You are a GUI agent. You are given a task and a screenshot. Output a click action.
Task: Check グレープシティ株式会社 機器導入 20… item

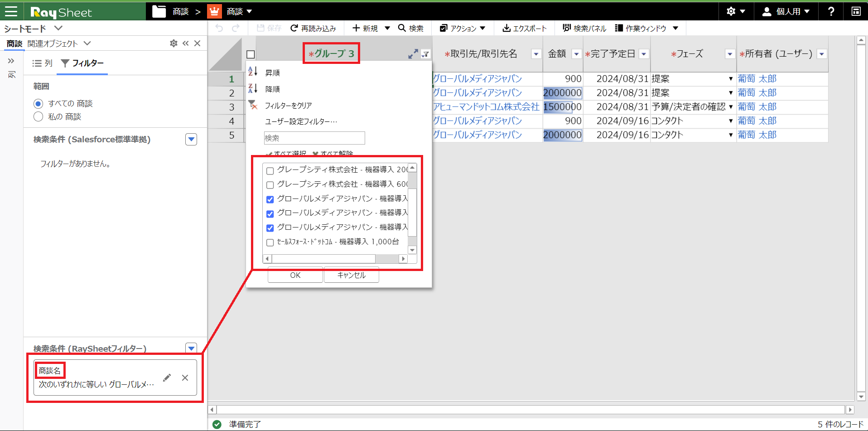(x=270, y=171)
